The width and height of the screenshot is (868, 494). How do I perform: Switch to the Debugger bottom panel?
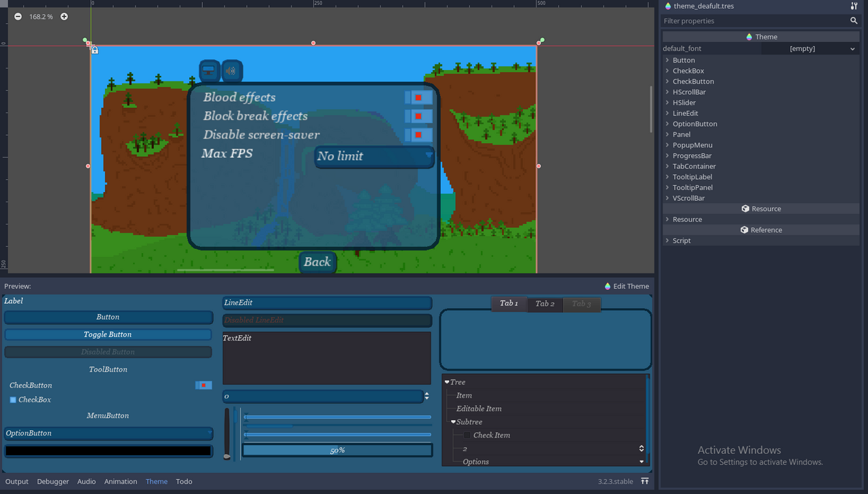53,481
